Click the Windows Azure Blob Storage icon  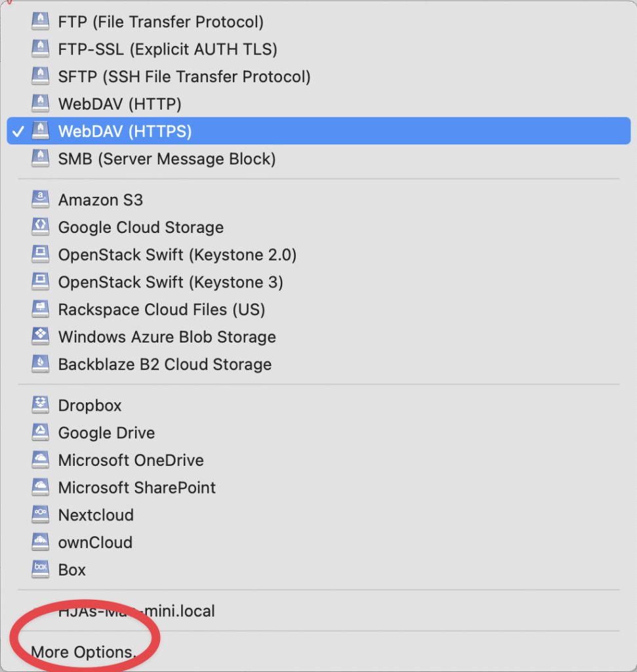click(40, 337)
